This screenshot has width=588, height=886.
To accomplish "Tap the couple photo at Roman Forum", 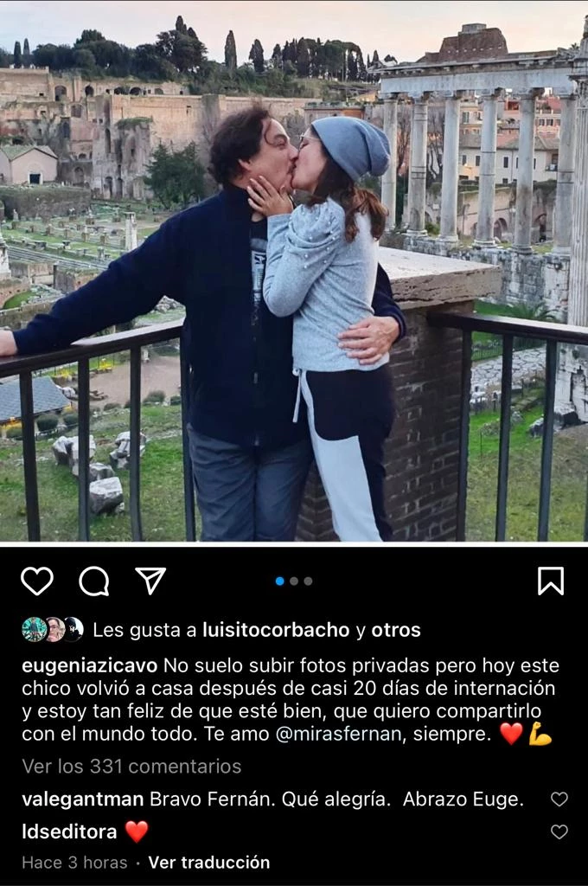I will (294, 271).
